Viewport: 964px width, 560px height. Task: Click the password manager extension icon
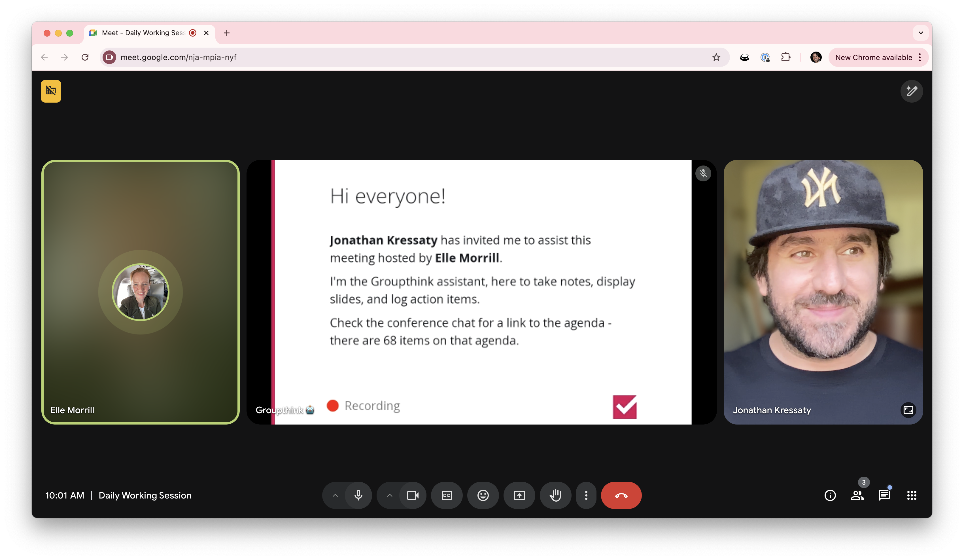[x=765, y=57]
